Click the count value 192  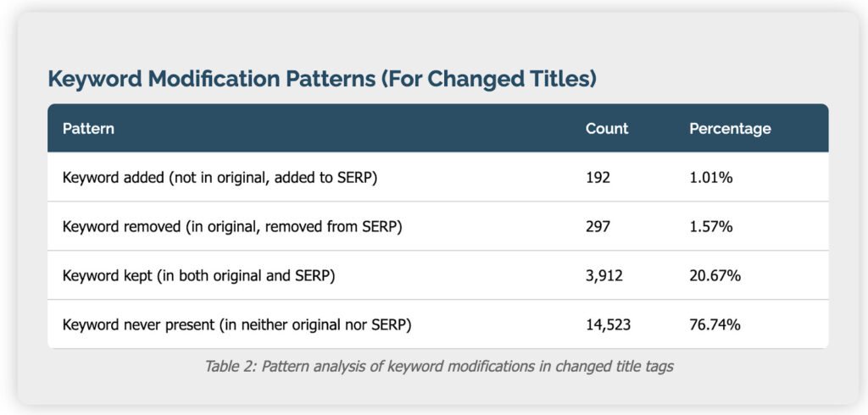pos(598,178)
